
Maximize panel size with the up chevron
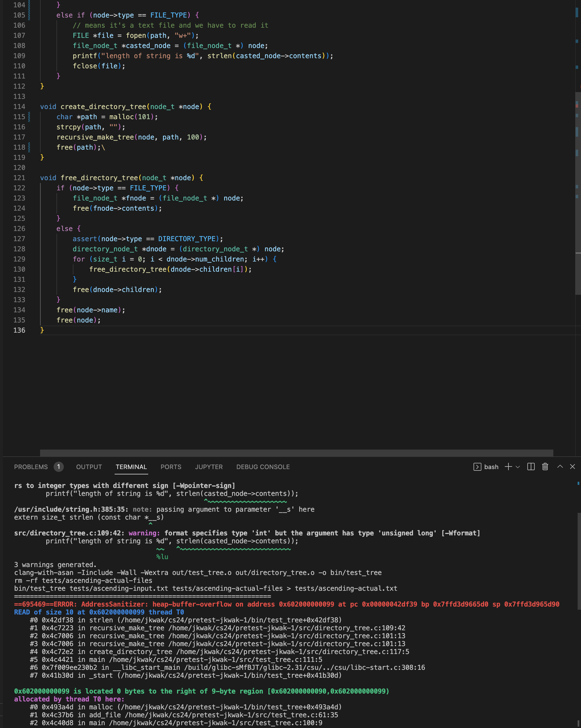point(560,467)
